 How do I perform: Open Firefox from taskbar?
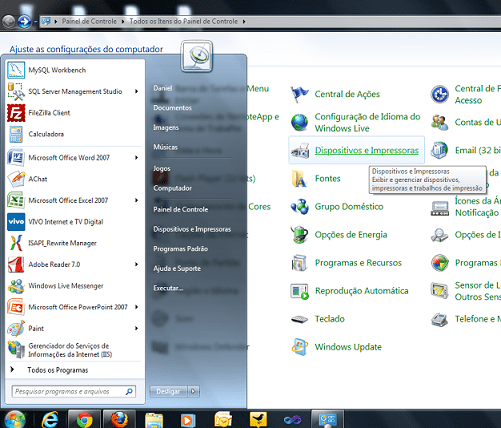[x=119, y=419]
